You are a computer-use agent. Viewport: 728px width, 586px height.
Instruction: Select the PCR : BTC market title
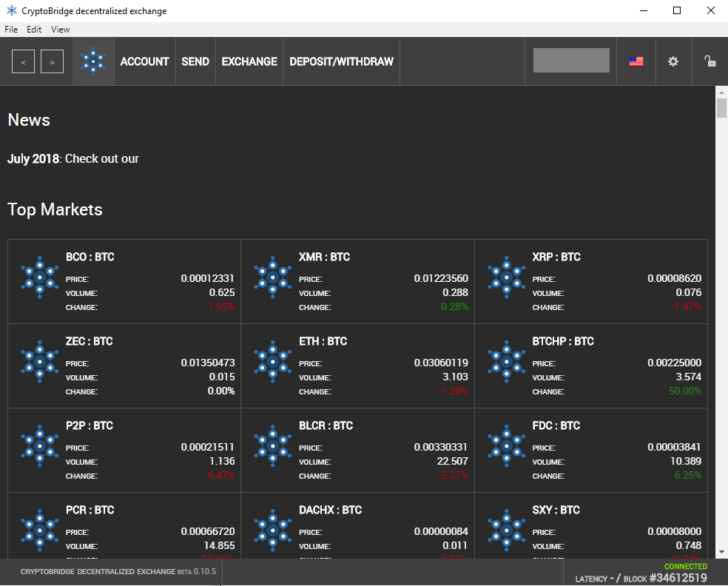point(90,510)
